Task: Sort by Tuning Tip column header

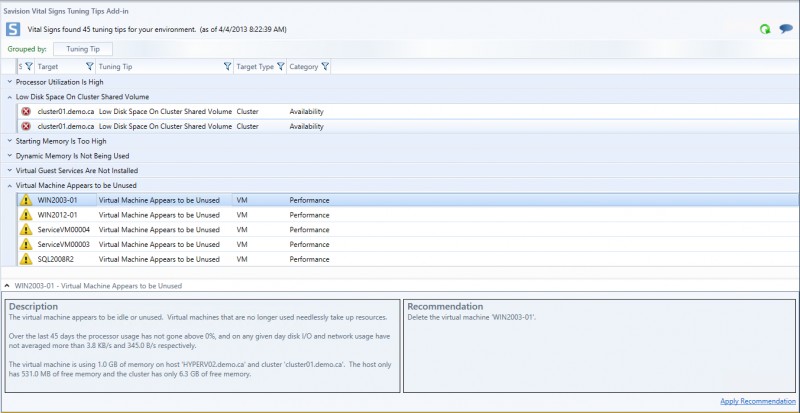Action: tap(115, 66)
